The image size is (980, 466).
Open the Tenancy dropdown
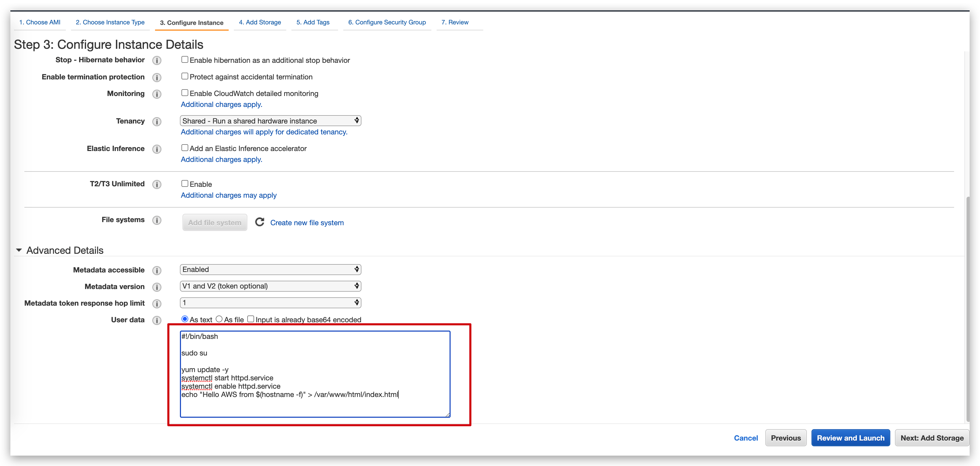click(270, 121)
